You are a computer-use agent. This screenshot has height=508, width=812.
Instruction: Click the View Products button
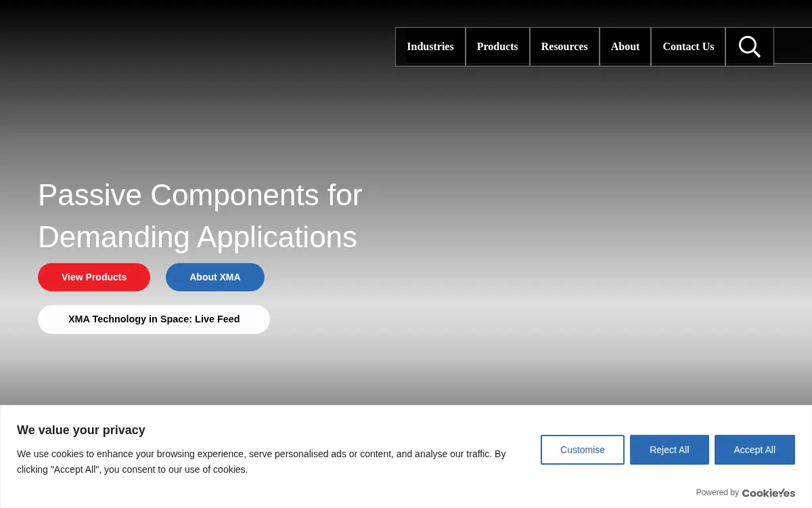coord(94,277)
